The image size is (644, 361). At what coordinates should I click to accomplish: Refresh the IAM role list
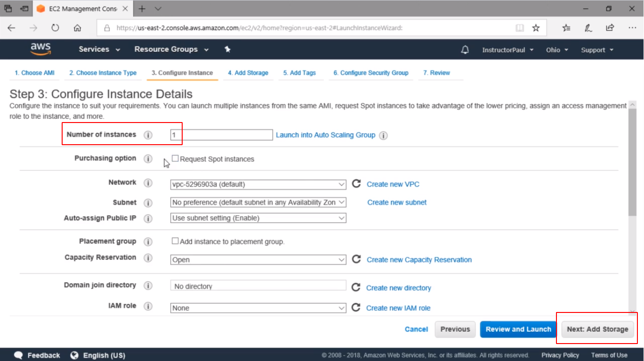[x=356, y=308]
